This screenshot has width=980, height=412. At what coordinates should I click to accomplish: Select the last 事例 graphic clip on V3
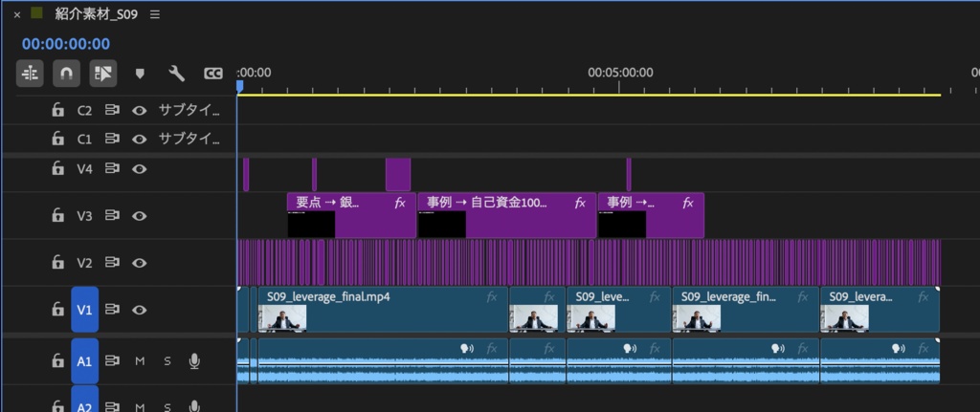pyautogui.click(x=651, y=215)
